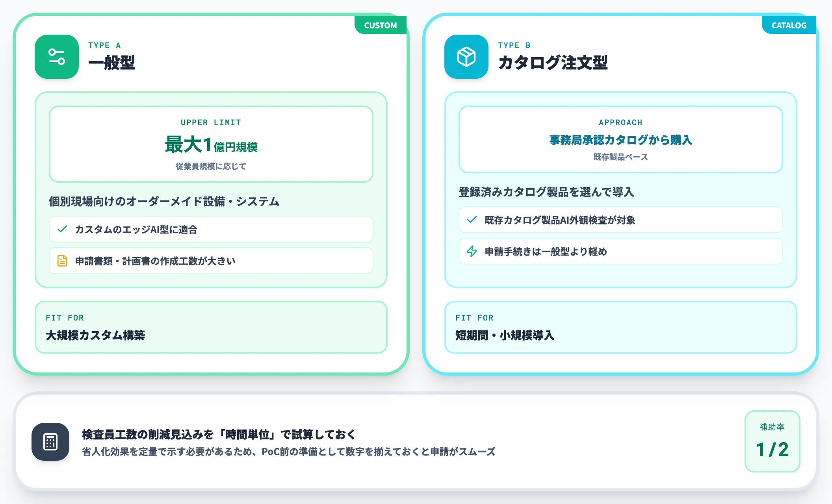Click the teal checkmark beside 既存カタログ製品AI外観検査が対象

[x=472, y=220]
